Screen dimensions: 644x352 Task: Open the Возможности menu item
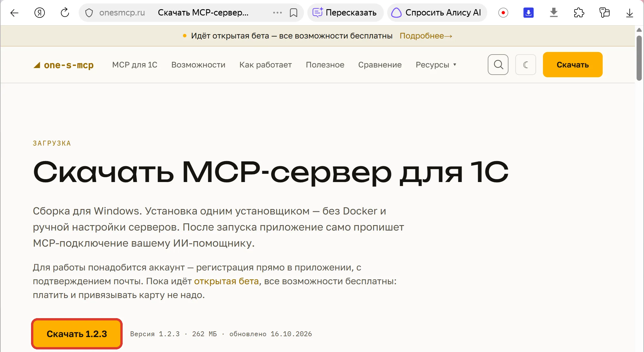pyautogui.click(x=198, y=65)
